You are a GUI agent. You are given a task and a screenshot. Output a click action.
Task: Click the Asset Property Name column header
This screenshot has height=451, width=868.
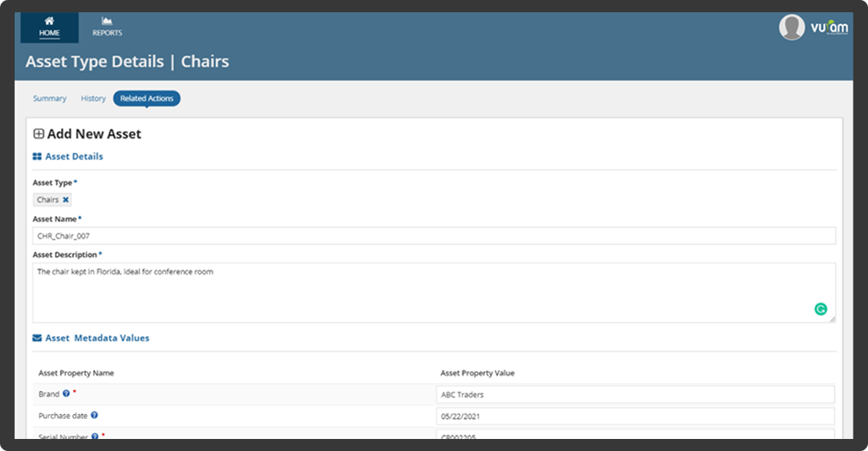click(x=76, y=373)
